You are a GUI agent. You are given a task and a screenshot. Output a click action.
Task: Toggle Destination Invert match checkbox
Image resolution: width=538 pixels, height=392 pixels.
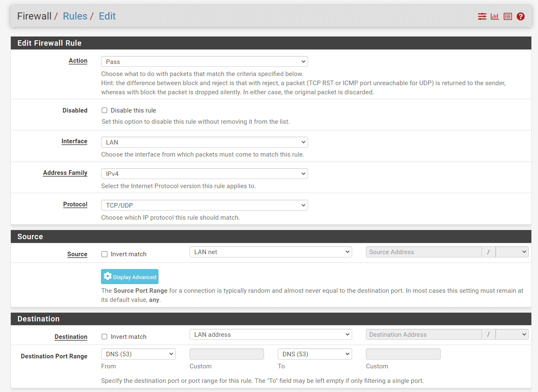104,337
